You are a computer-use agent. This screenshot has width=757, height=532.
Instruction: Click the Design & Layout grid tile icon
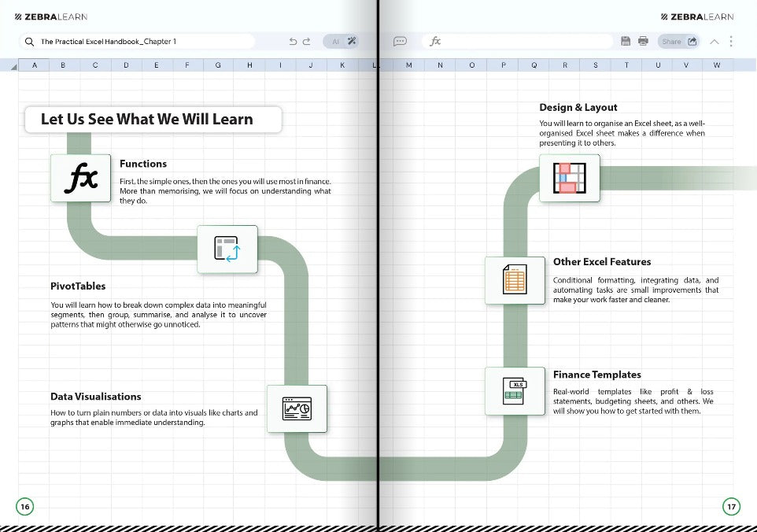(569, 178)
